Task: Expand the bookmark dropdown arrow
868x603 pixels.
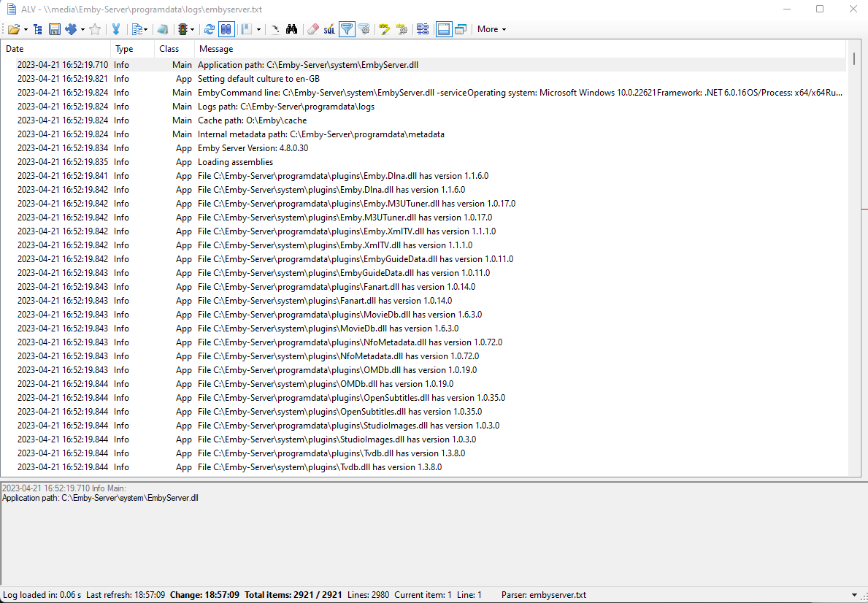Action: [x=258, y=29]
